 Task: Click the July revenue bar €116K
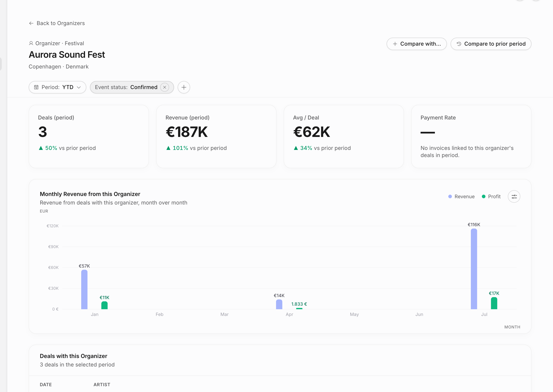pyautogui.click(x=474, y=269)
